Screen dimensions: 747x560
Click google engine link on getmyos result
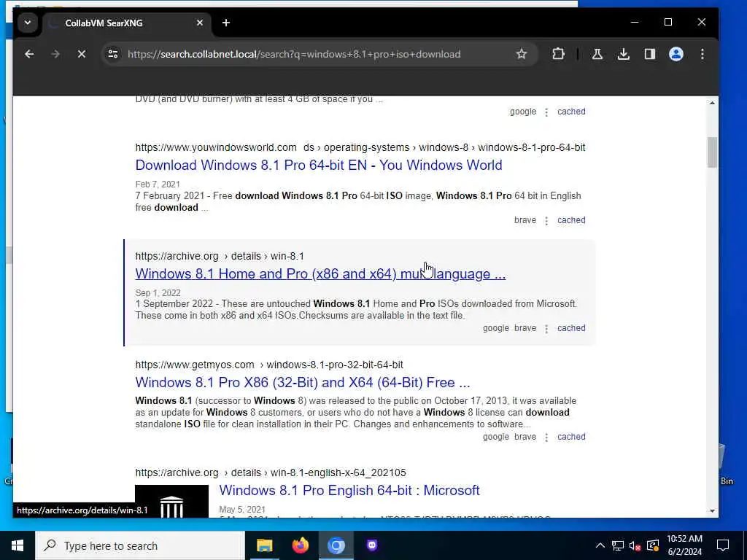495,437
